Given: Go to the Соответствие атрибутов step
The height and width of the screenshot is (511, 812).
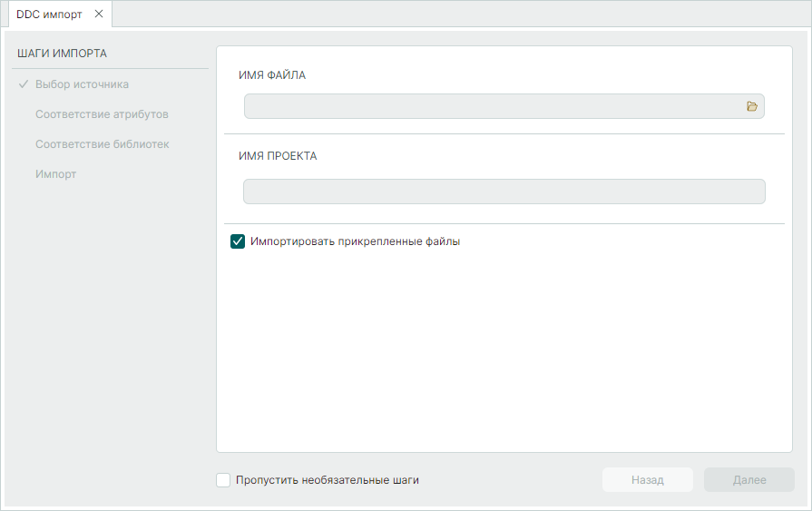Looking at the screenshot, I should [x=102, y=114].
